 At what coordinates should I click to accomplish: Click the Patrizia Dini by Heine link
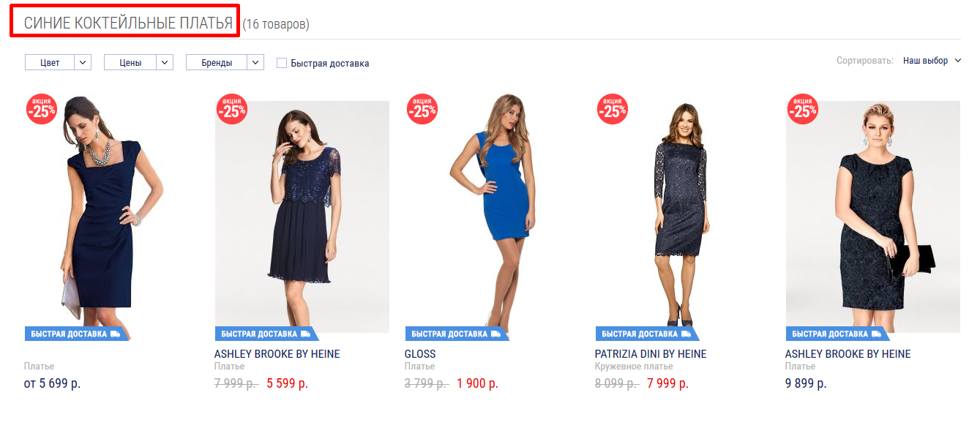click(651, 354)
